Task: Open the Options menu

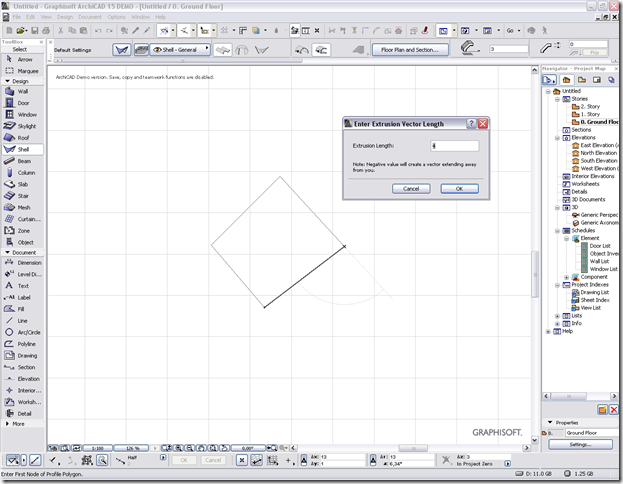Action: (x=116, y=17)
